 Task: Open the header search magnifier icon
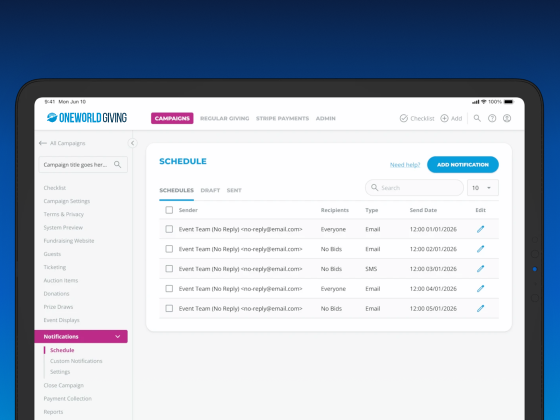[477, 118]
